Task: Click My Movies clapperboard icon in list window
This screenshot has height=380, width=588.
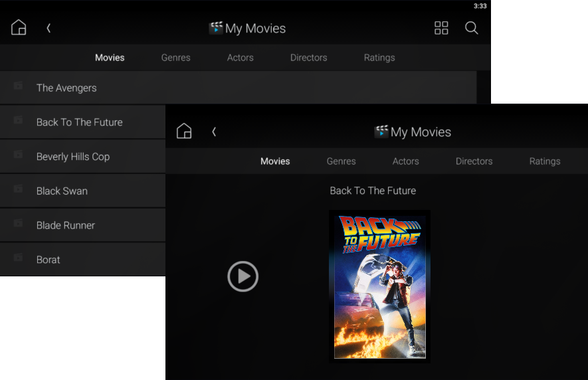Action: [x=216, y=28]
